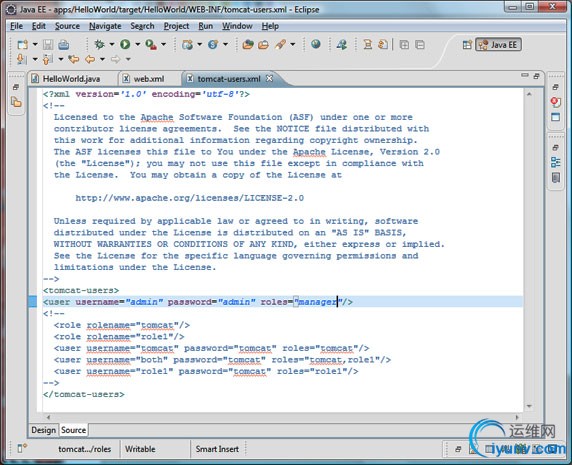The width and height of the screenshot is (572, 465).
Task: Click the Collapse All toolbar icon
Action: click(420, 45)
